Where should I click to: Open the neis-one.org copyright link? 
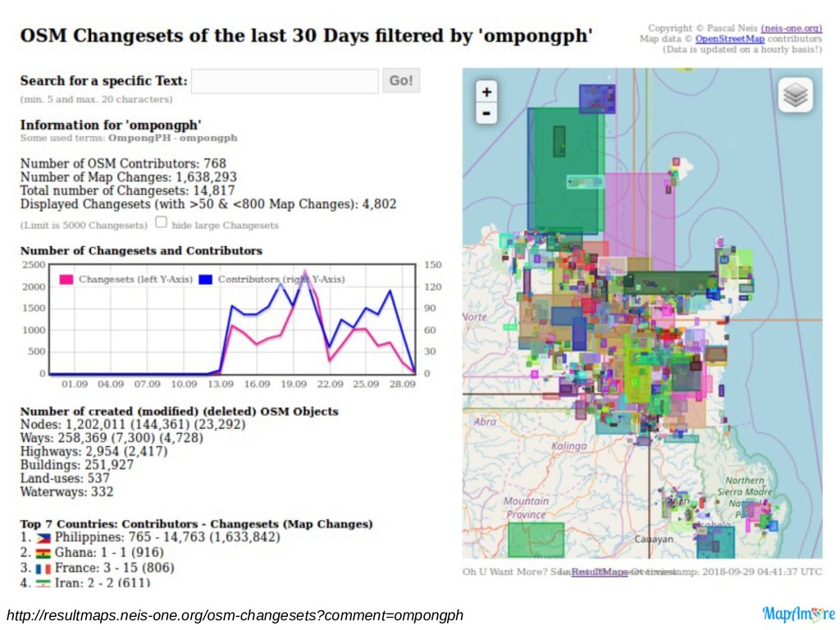click(x=792, y=28)
